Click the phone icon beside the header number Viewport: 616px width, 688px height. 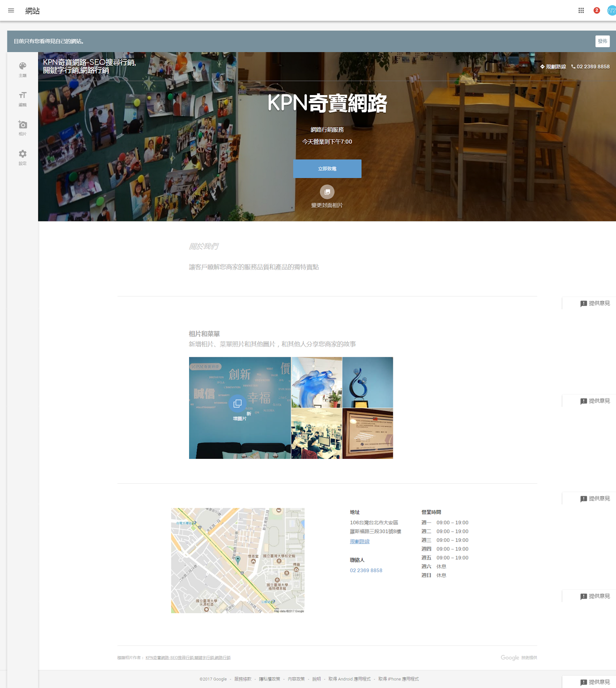point(573,67)
